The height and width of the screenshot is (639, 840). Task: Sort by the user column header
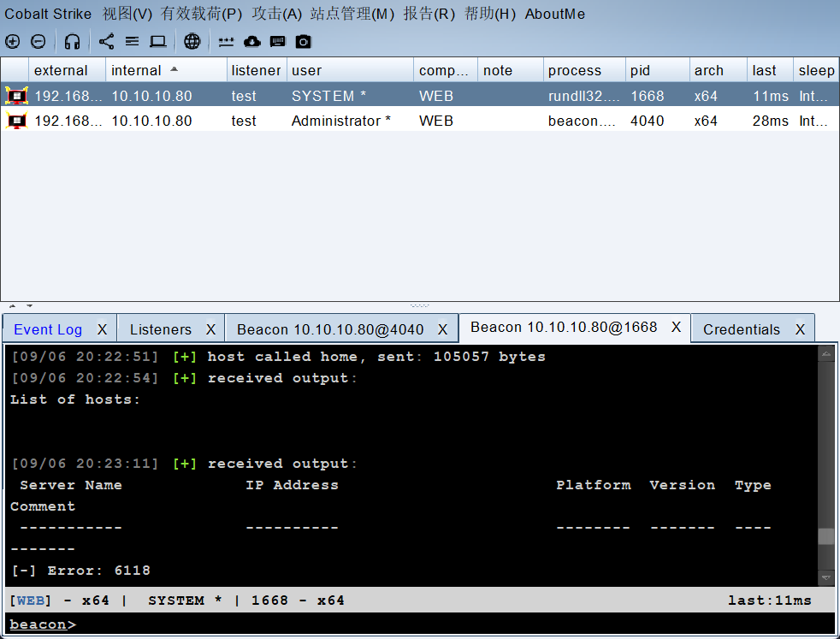(351, 70)
